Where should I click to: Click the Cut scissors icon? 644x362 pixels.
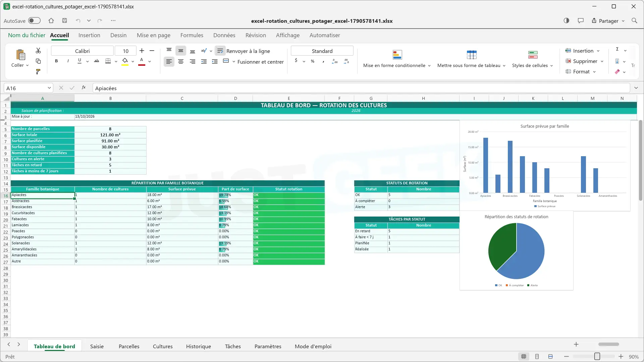click(38, 51)
